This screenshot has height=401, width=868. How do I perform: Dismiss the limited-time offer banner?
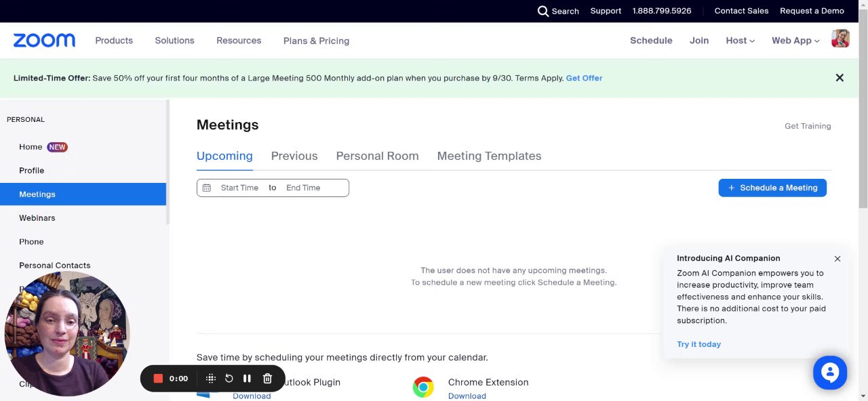pos(840,78)
